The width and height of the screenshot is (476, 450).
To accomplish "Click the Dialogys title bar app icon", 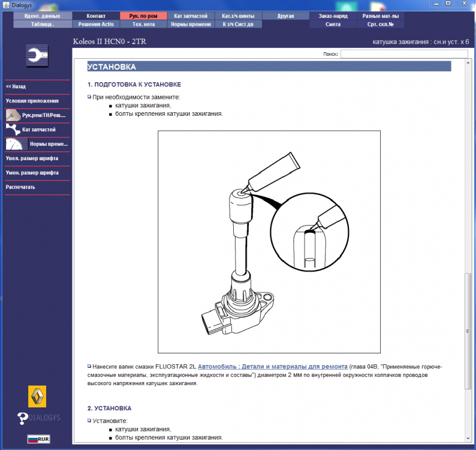I will [x=6, y=5].
